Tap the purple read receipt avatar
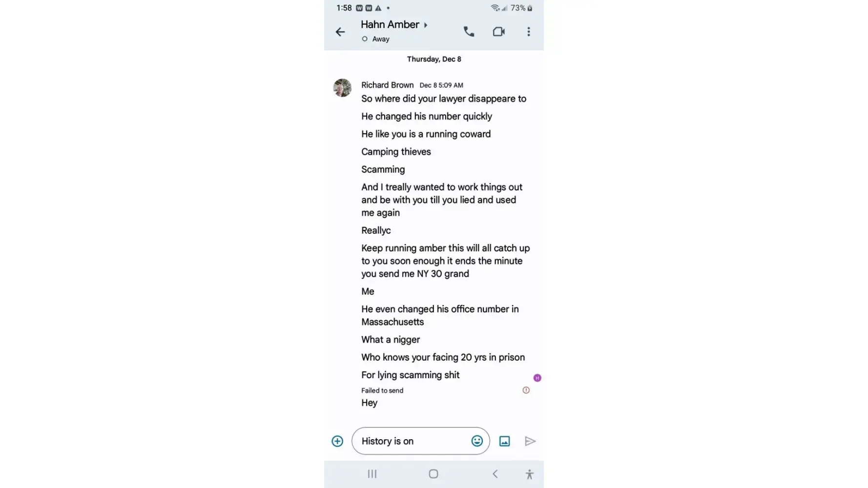868x488 pixels. click(537, 378)
